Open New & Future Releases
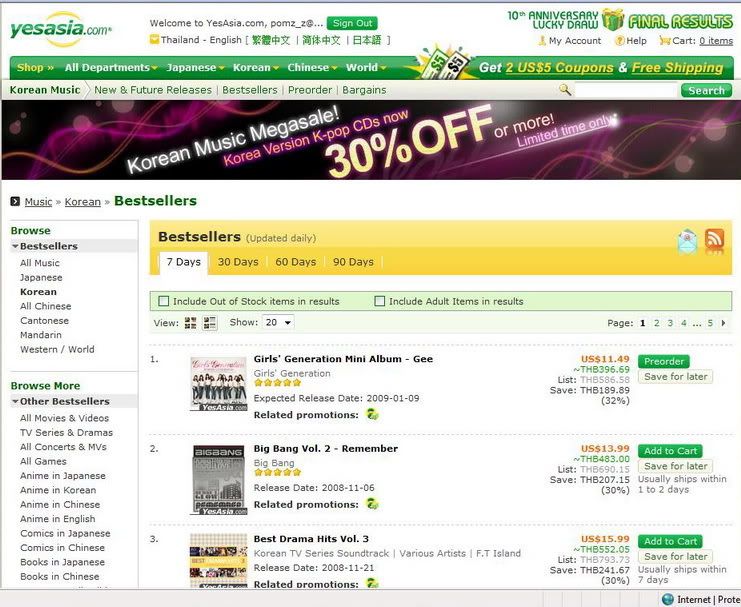The height and width of the screenshot is (607, 741). [153, 90]
